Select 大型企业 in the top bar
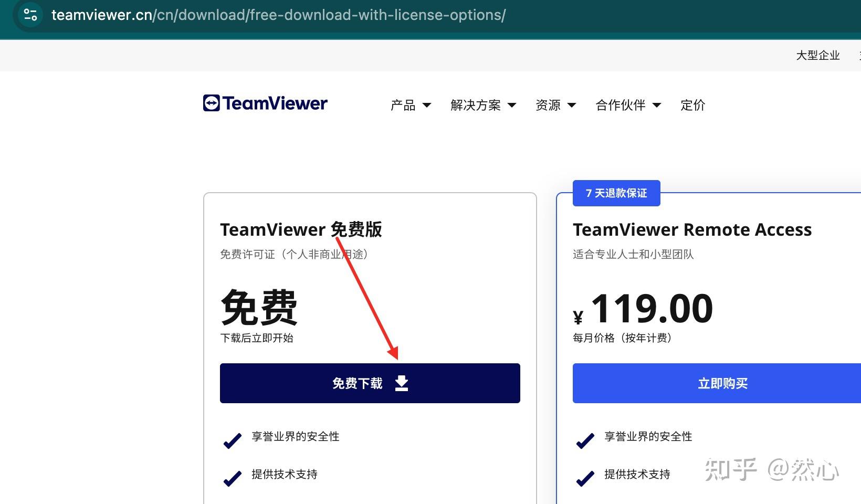Viewport: 861px width, 504px height. [x=818, y=55]
